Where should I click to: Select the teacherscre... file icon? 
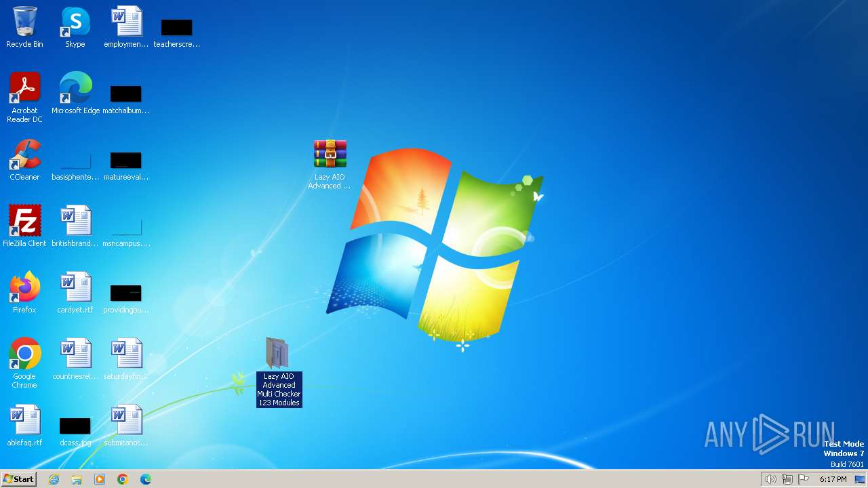176,33
